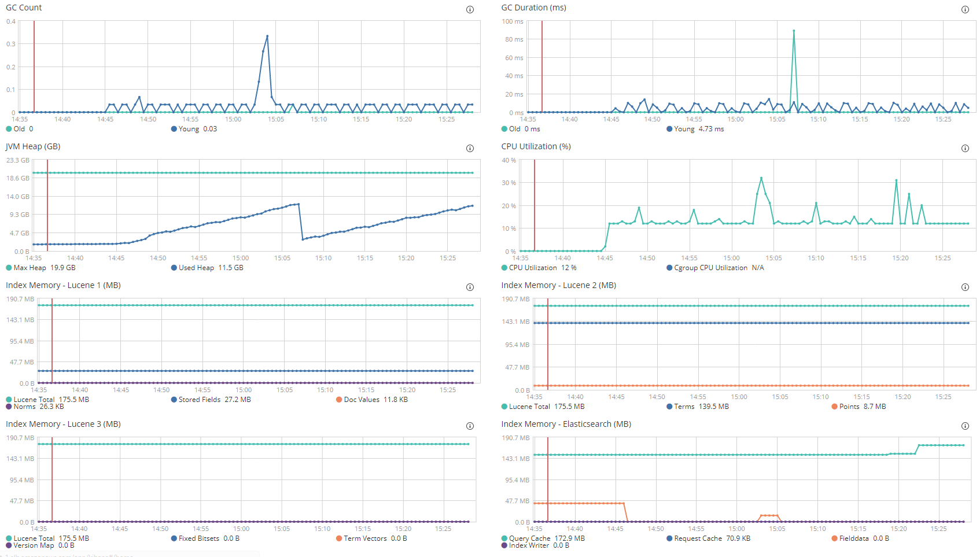View info for Elasticsearch index memory chart

[x=965, y=426]
